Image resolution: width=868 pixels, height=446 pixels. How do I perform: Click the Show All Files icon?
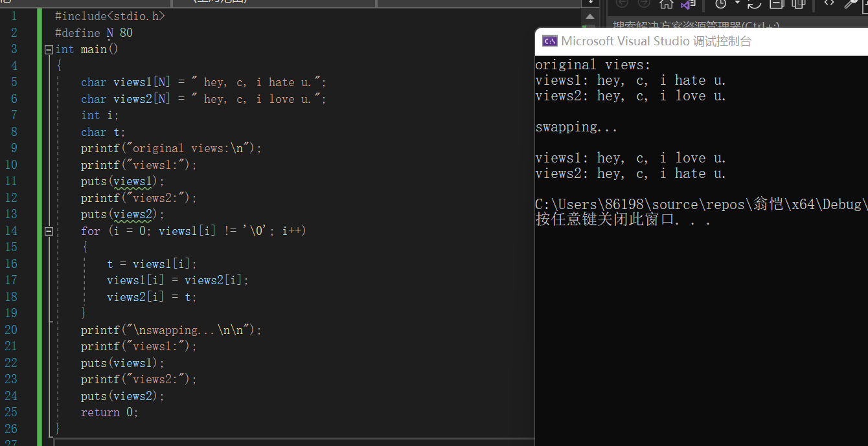coord(798,5)
